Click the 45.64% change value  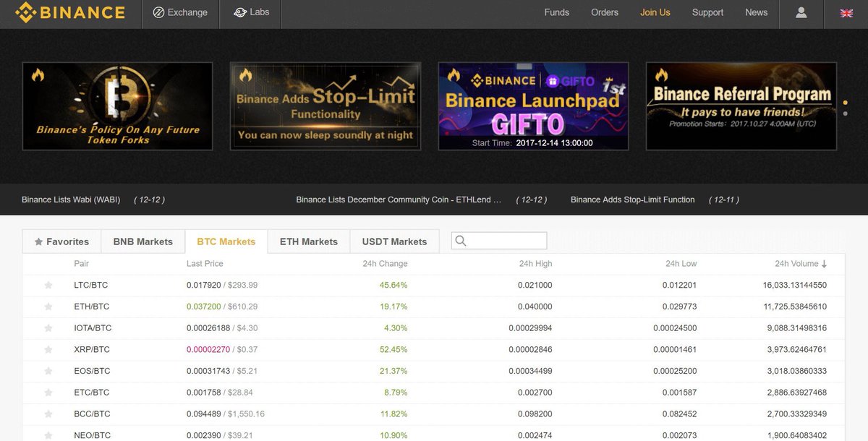(393, 286)
